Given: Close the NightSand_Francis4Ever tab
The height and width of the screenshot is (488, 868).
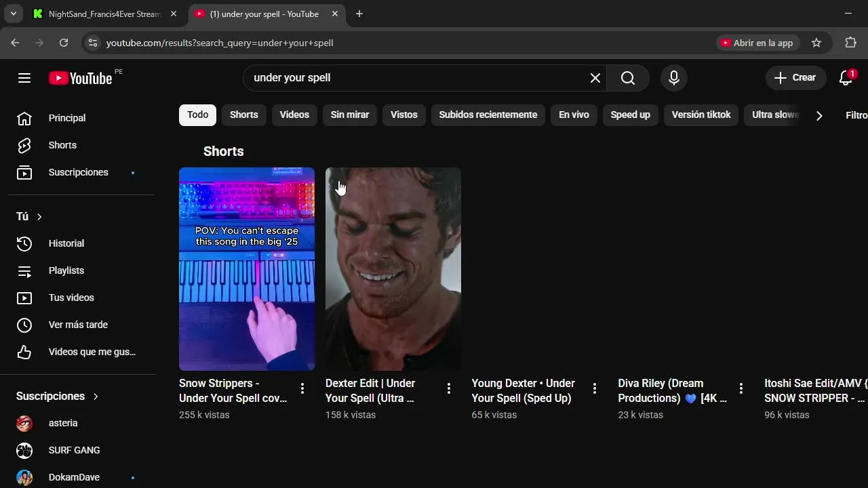Looking at the screenshot, I should click(x=174, y=14).
